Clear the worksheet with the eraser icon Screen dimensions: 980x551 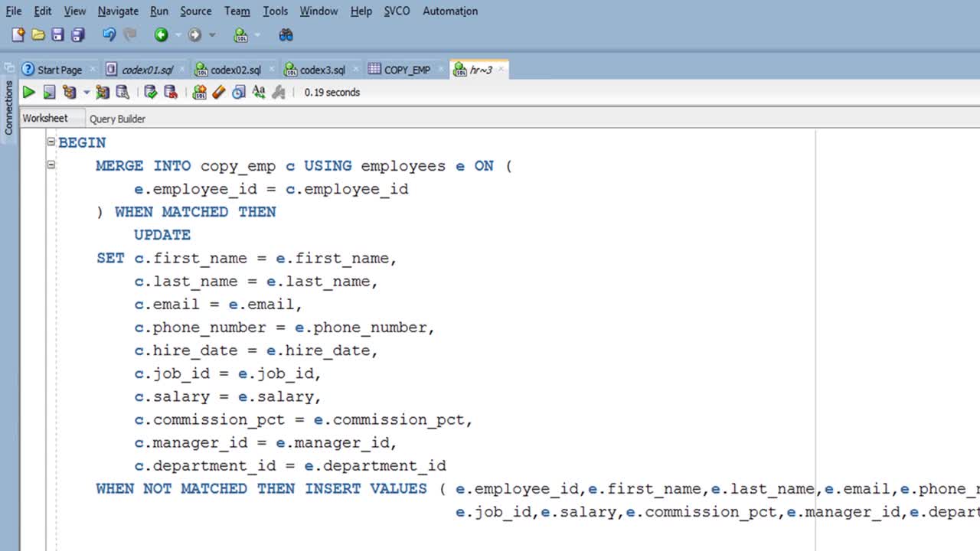point(219,93)
